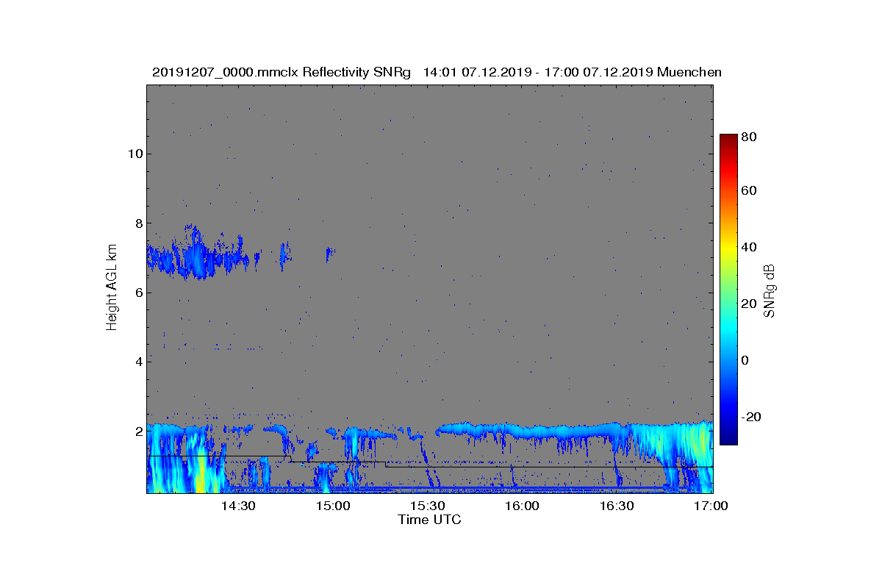882x588 pixels.
Task: Click the colorbar value 0
Action: pos(746,360)
